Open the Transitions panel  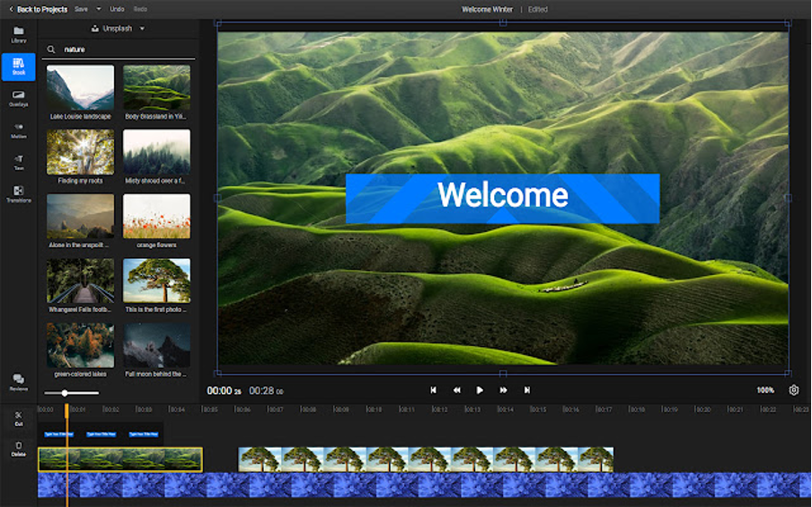(18, 193)
